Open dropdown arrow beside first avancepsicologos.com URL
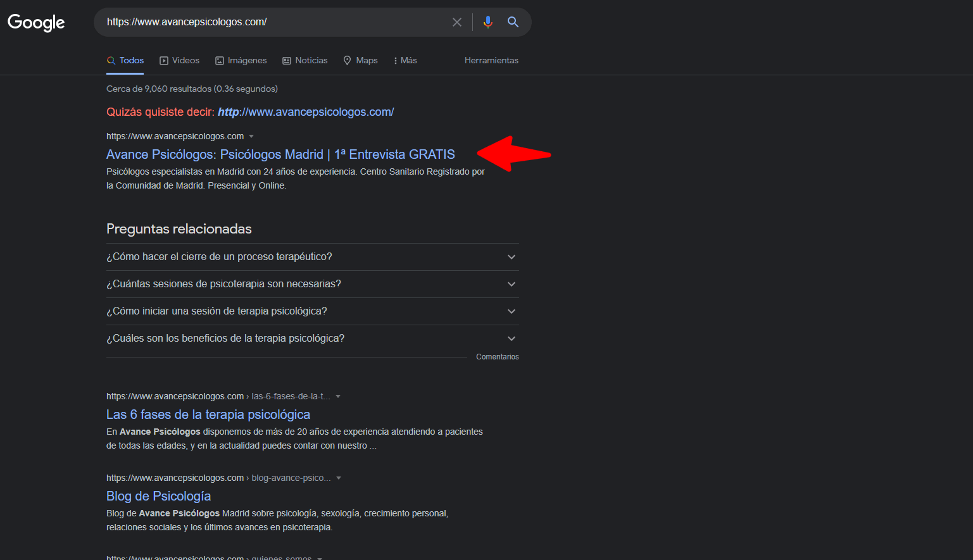 pyautogui.click(x=251, y=137)
